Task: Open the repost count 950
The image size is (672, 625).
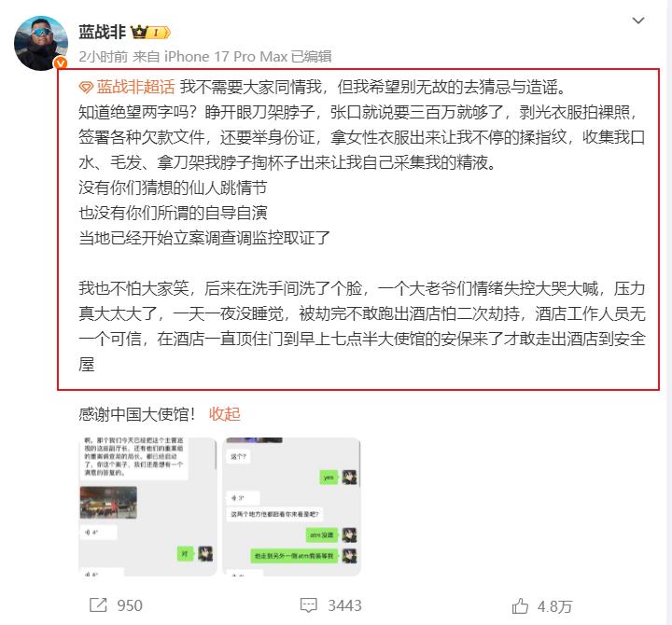Action: [x=130, y=605]
